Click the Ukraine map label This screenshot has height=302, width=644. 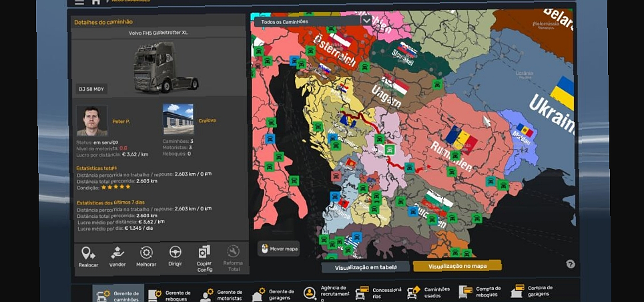tap(552, 114)
